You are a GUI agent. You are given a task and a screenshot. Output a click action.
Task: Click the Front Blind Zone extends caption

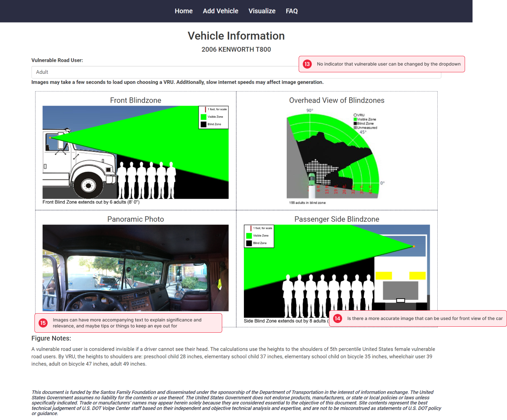(x=91, y=202)
